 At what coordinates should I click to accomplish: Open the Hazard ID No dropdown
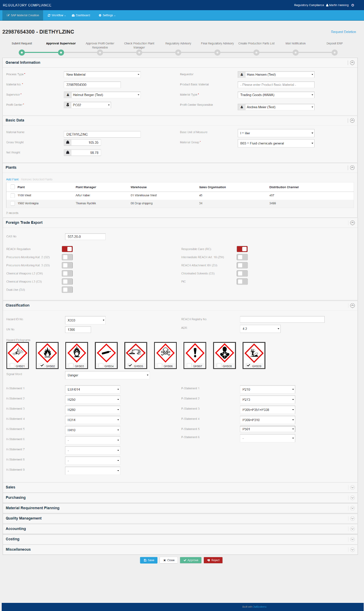[x=85, y=320]
